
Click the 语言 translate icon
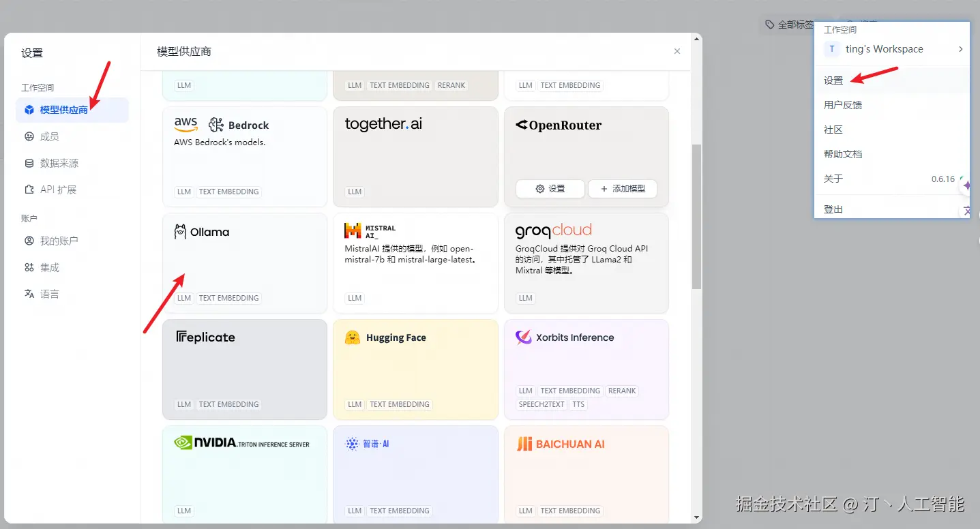click(x=29, y=294)
